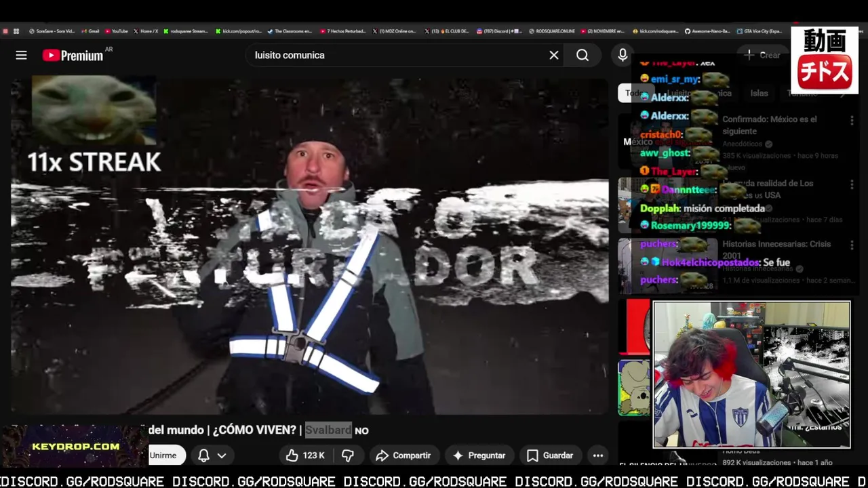The image size is (868, 488).
Task: Open options for 'Confirmado: México es el siguiente'
Action: tap(852, 120)
